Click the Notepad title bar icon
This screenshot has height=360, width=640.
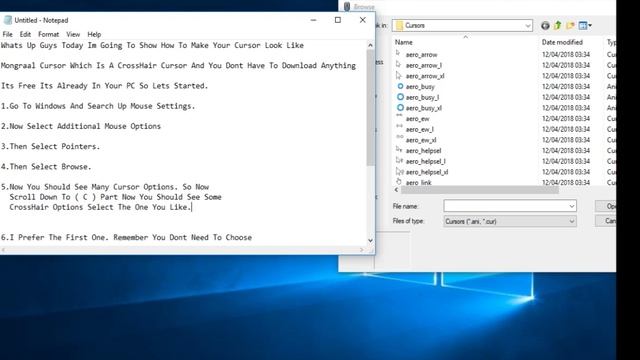[8, 20]
